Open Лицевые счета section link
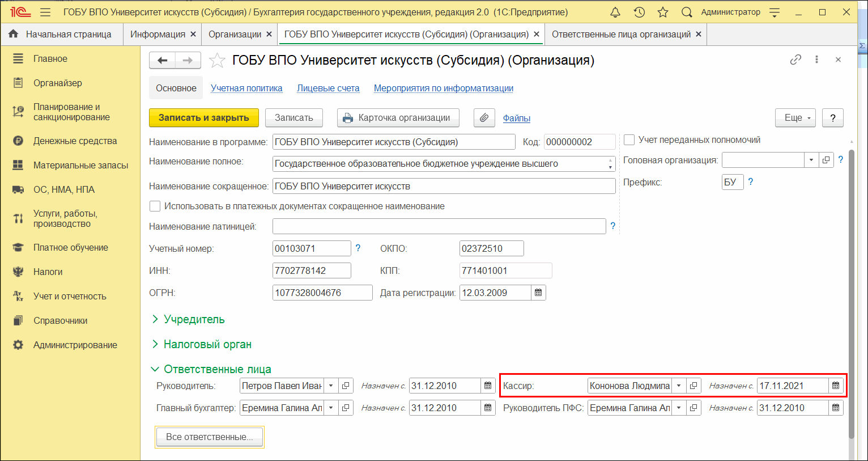Image resolution: width=868 pixels, height=461 pixels. (x=328, y=88)
